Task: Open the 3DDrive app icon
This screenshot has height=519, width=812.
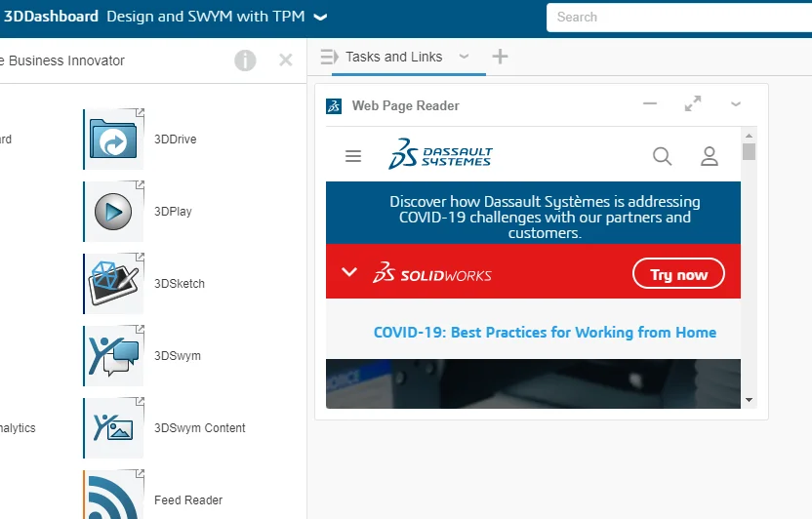Action: [114, 140]
